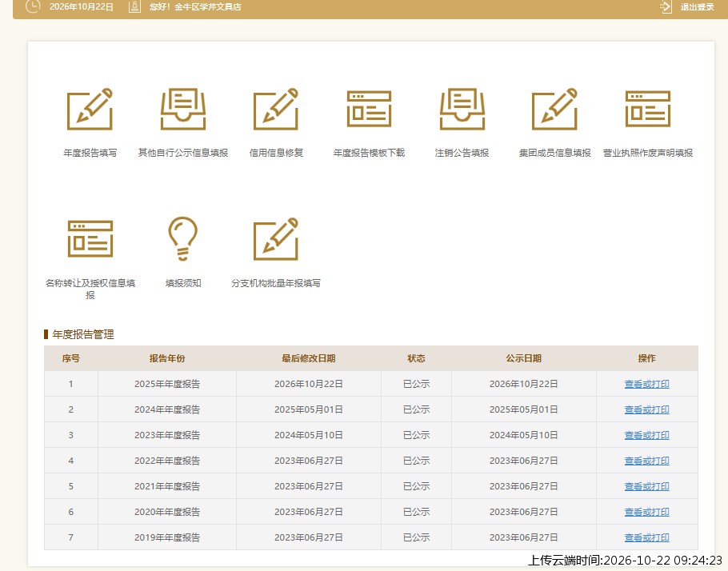Open the 分支机构批量年报填写 icon
The width and height of the screenshot is (728, 571).
click(276, 238)
